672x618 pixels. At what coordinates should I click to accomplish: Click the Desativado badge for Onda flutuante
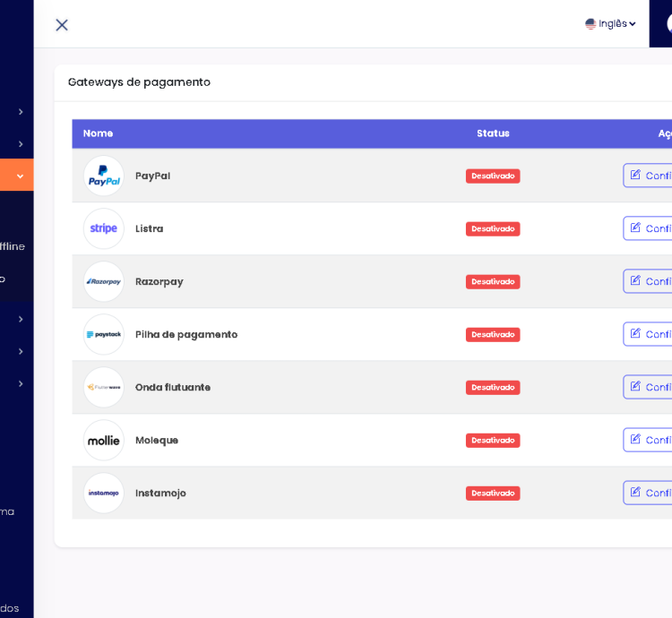coord(493,387)
